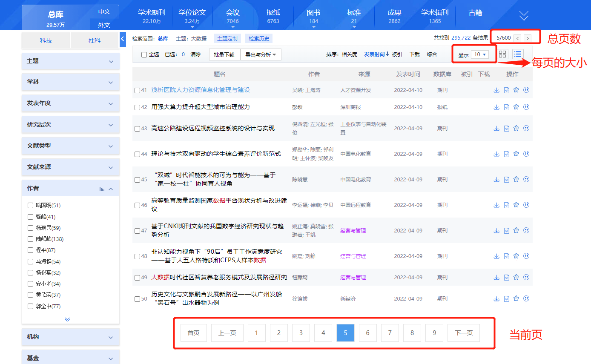The height and width of the screenshot is (364, 591).
Task: Select the checkbox for row 46
Action: point(137,205)
